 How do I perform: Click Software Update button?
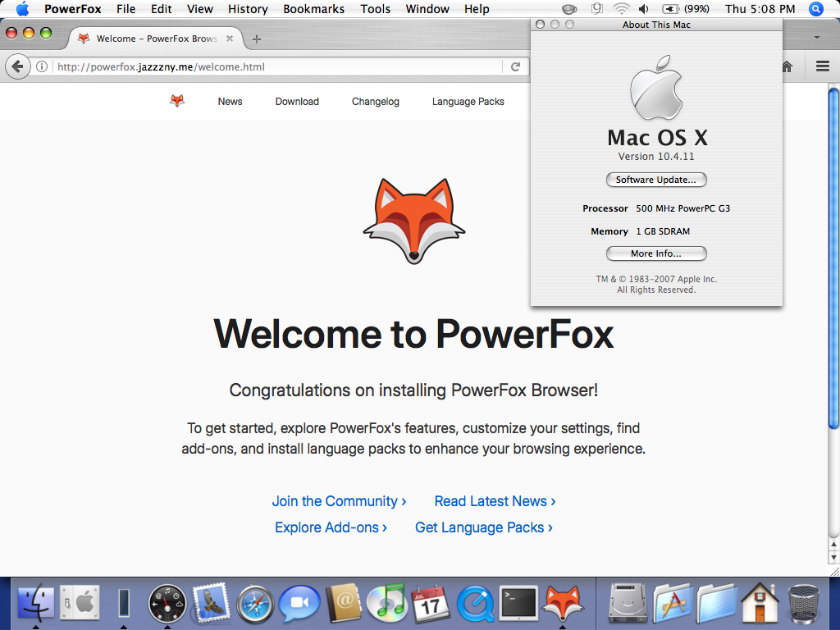pos(656,180)
